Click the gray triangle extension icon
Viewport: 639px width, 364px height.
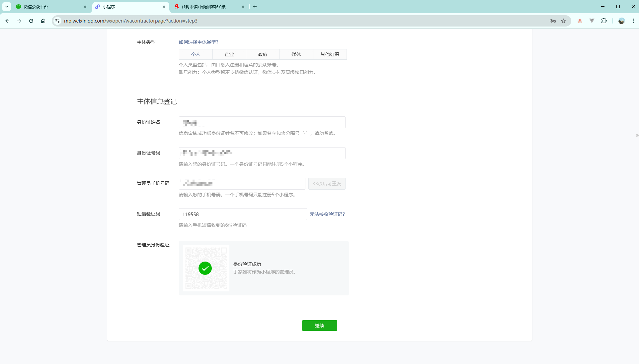pos(592,21)
